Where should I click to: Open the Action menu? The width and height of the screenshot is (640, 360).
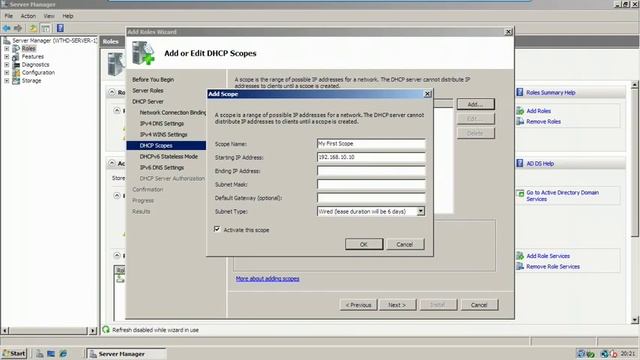tap(28, 16)
